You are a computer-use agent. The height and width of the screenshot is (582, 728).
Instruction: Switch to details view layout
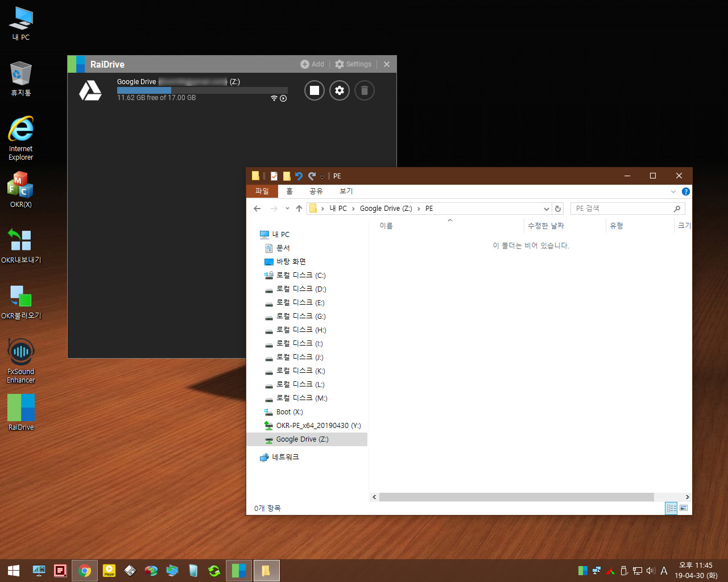click(671, 508)
